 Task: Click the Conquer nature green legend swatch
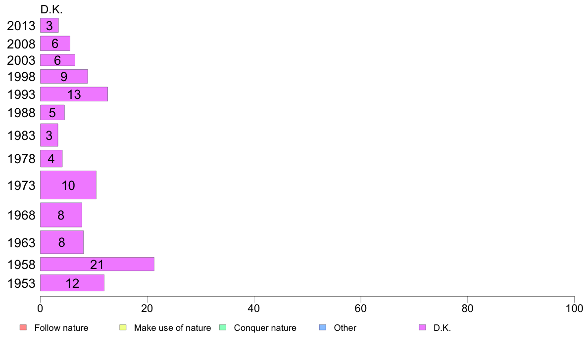coord(223,327)
